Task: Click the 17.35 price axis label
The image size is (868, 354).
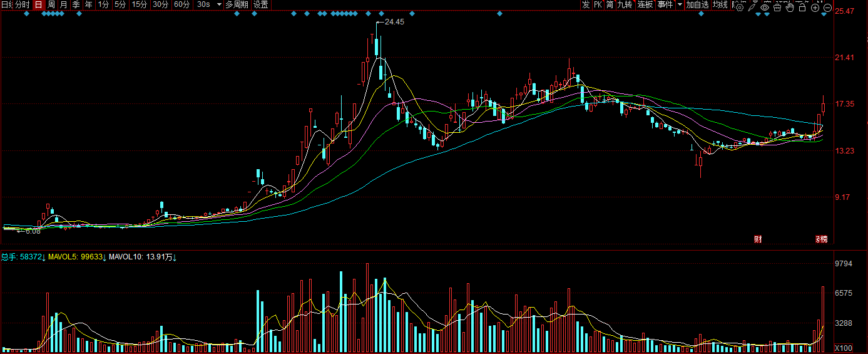Action: tap(845, 104)
